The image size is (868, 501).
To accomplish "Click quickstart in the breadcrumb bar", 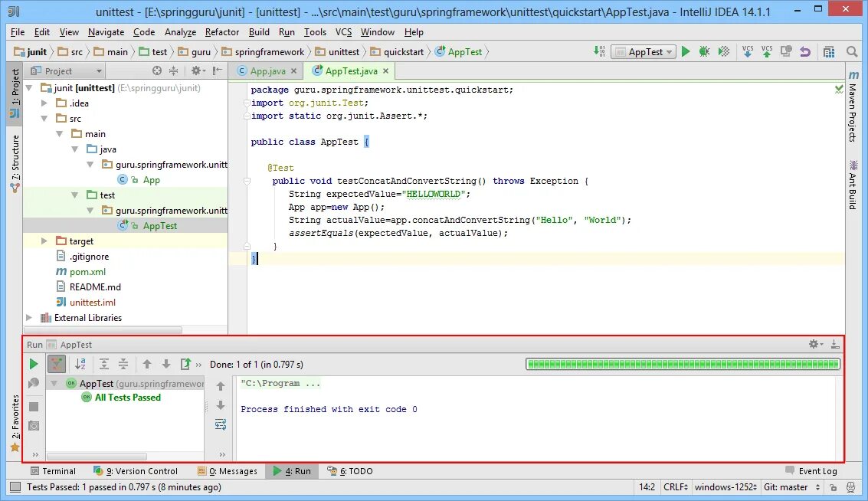I will point(398,51).
